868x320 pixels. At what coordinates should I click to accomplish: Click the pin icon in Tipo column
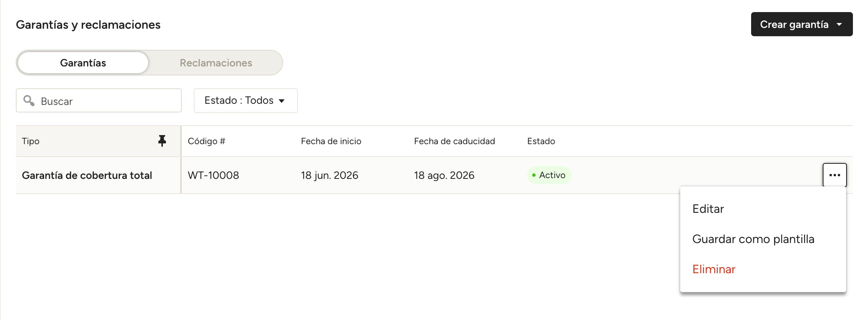[162, 141]
